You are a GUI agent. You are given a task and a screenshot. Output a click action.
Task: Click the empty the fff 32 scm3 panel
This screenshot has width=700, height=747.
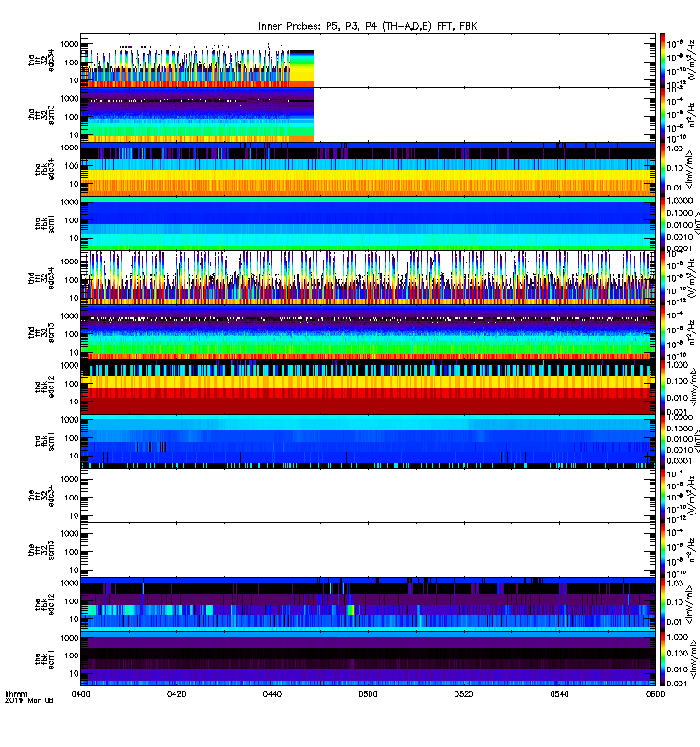click(x=368, y=550)
